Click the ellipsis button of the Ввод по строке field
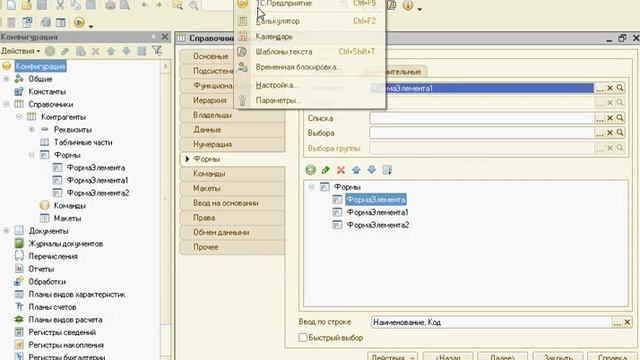The height and width of the screenshot is (360, 640). 617,322
